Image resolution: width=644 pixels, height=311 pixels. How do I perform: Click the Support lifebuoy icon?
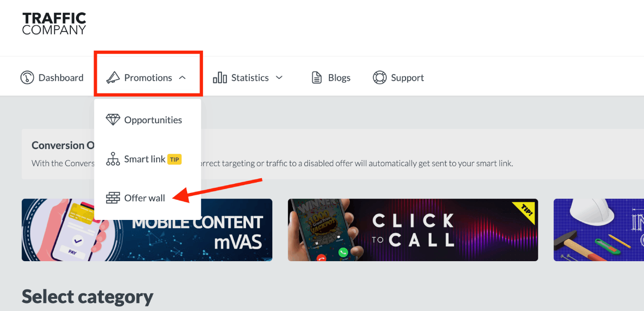coord(380,78)
